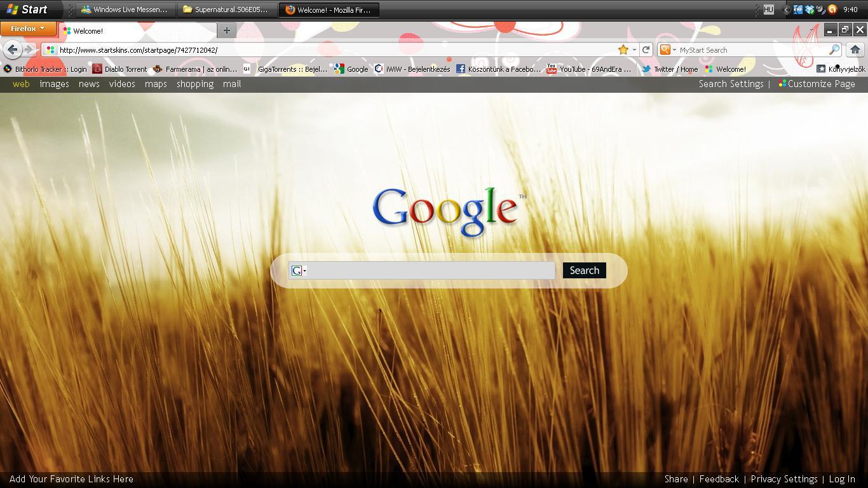Open a new tab with plus button

point(226,30)
